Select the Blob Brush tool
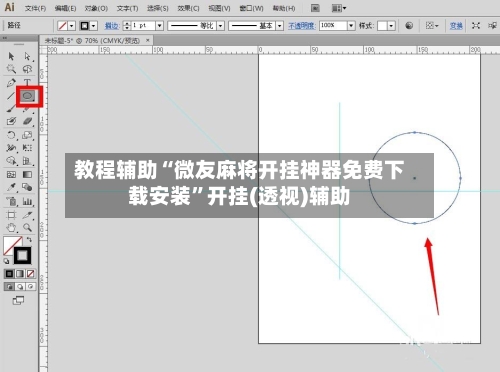Viewport: 500px width, 372px height. (x=11, y=121)
